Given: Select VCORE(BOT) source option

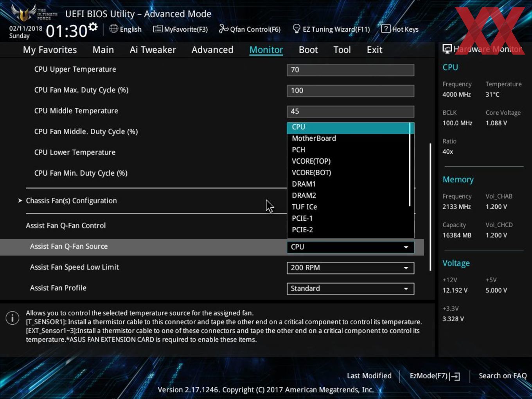Looking at the screenshot, I should coord(348,172).
